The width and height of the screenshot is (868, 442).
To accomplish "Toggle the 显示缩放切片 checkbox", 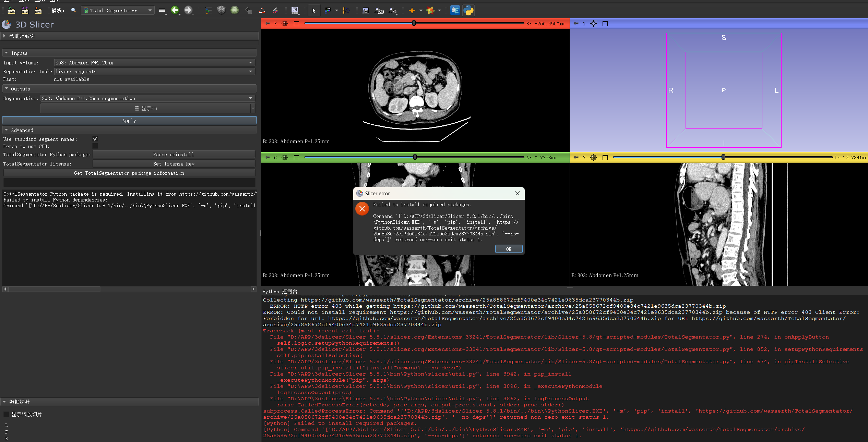I will [x=6, y=414].
